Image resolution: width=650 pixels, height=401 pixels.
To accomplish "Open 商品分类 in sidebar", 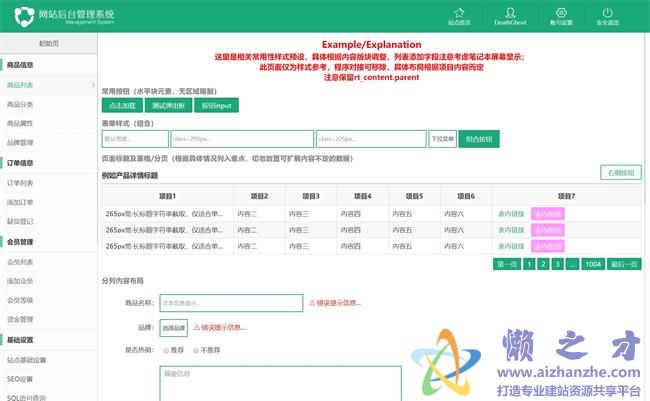I will point(20,105).
